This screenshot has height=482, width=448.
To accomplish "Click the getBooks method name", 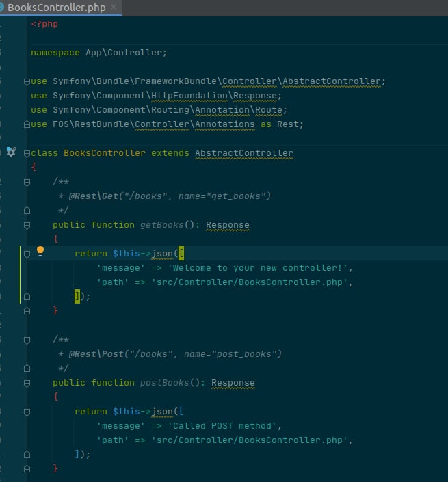I will (x=161, y=225).
